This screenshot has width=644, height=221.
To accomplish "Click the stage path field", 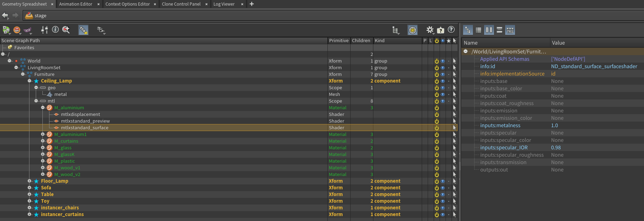I will click(x=333, y=15).
